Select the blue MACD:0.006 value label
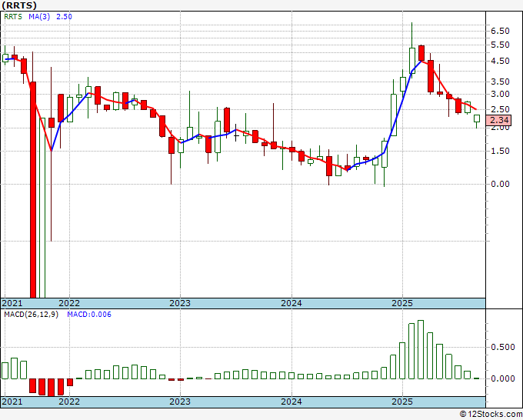 coord(89,315)
